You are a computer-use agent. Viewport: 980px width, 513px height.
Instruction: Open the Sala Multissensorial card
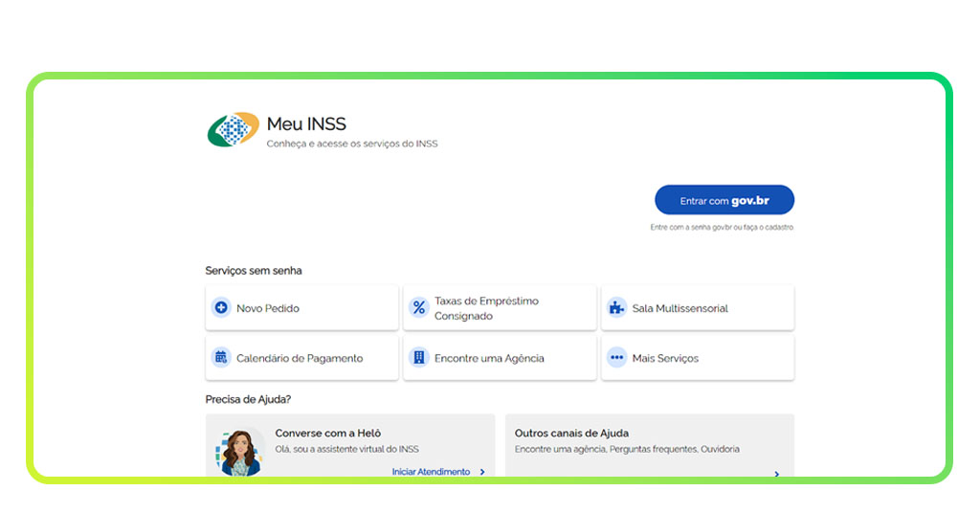698,307
